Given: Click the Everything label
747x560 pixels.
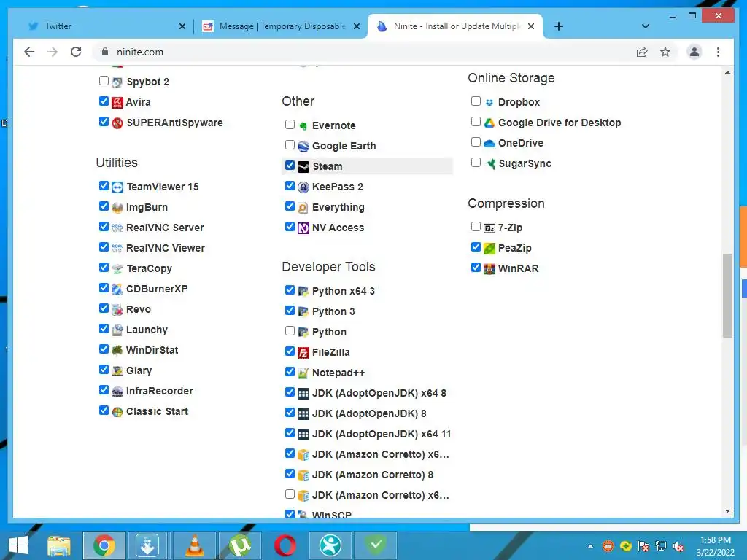Looking at the screenshot, I should pos(338,208).
